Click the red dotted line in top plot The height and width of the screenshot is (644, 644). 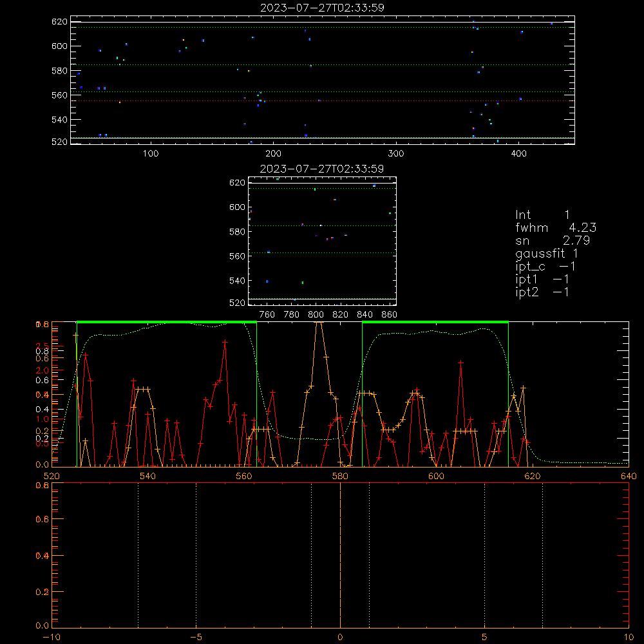click(x=323, y=100)
